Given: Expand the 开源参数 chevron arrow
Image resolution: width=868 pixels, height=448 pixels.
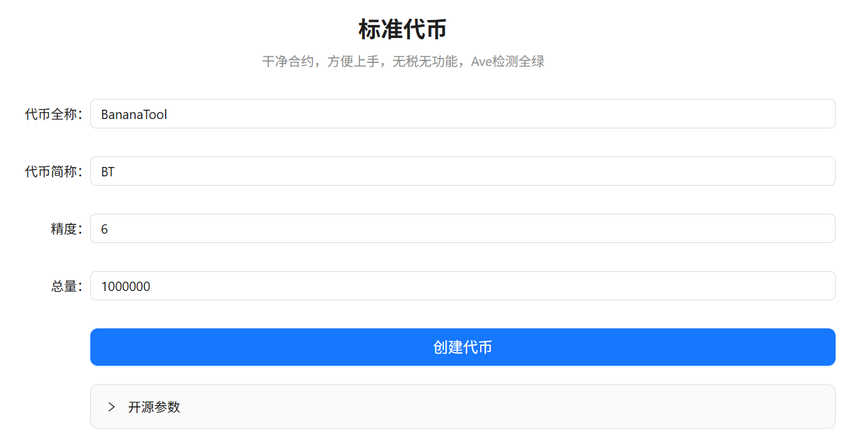Looking at the screenshot, I should click(111, 407).
